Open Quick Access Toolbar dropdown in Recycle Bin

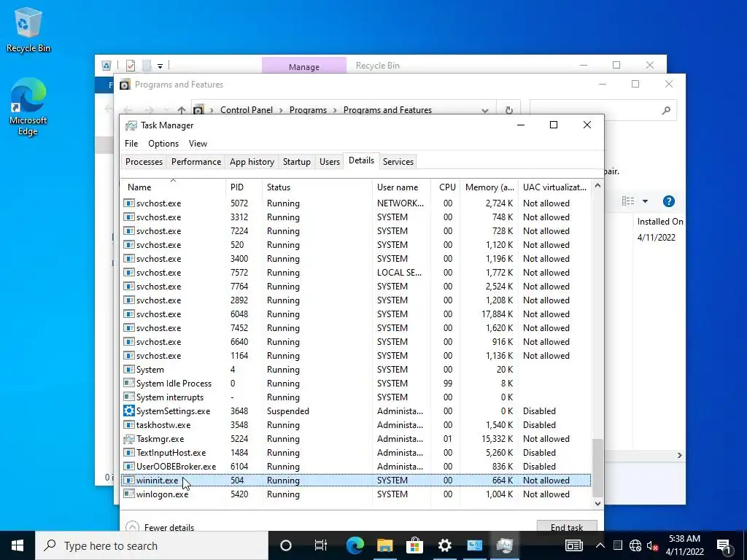(x=160, y=66)
